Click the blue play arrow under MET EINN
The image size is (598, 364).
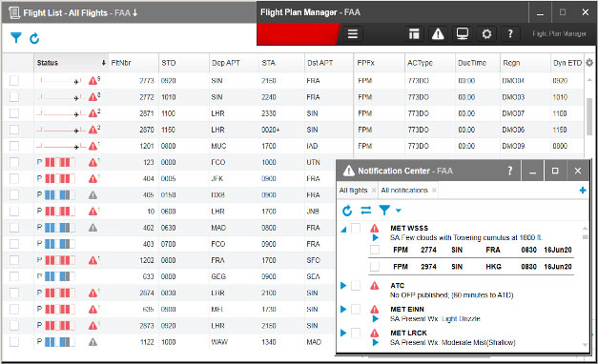coord(375,318)
